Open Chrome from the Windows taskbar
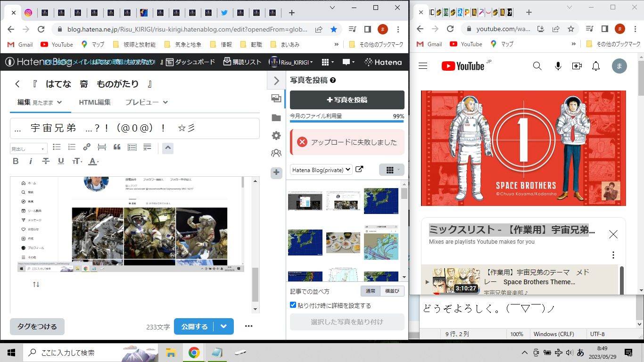 [194, 353]
